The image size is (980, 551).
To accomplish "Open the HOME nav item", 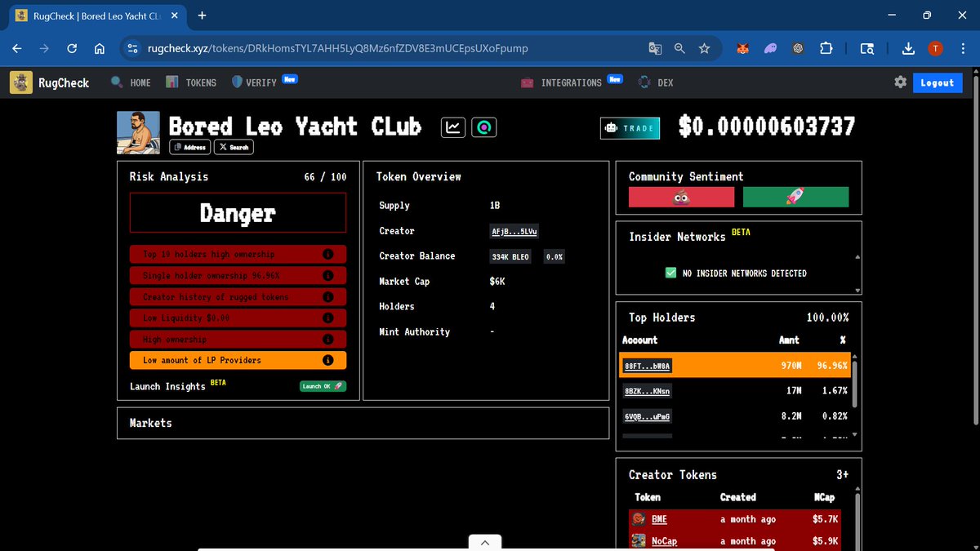I will click(x=131, y=82).
